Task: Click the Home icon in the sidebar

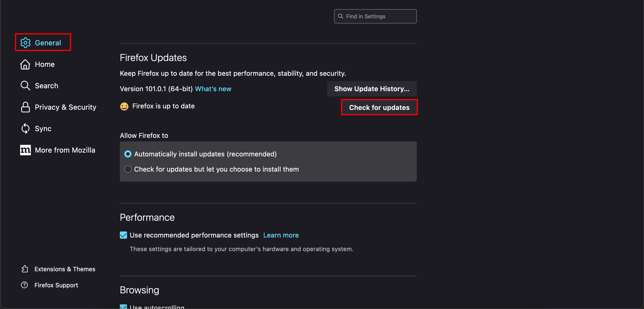Action: click(x=25, y=64)
